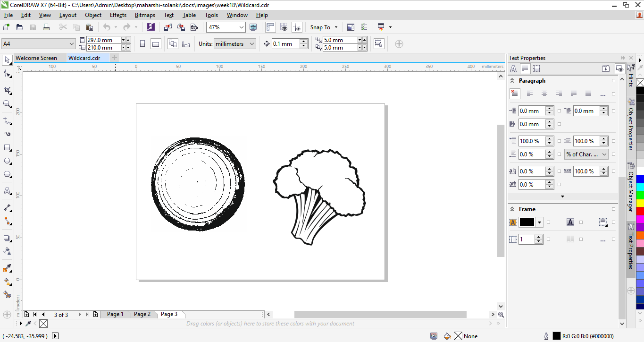Screen dimensions: 644x342
Task: Center-align text in the Paragraph section
Action: tap(544, 94)
